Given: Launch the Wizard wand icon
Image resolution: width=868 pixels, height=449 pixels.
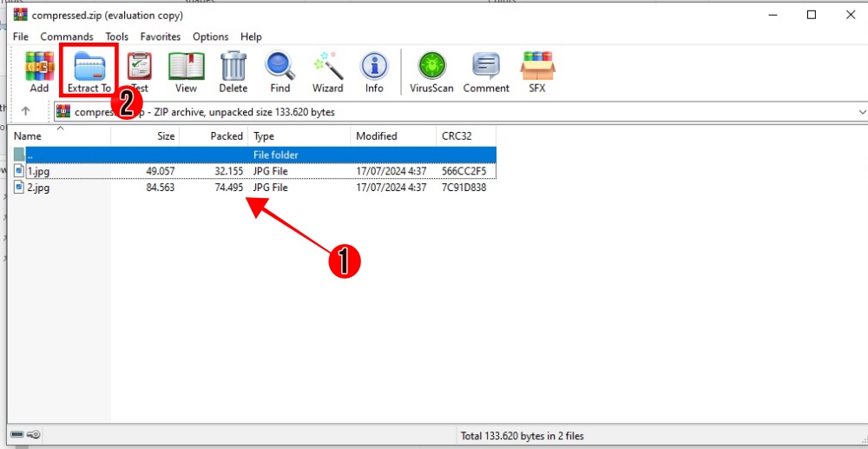Looking at the screenshot, I should (x=328, y=66).
